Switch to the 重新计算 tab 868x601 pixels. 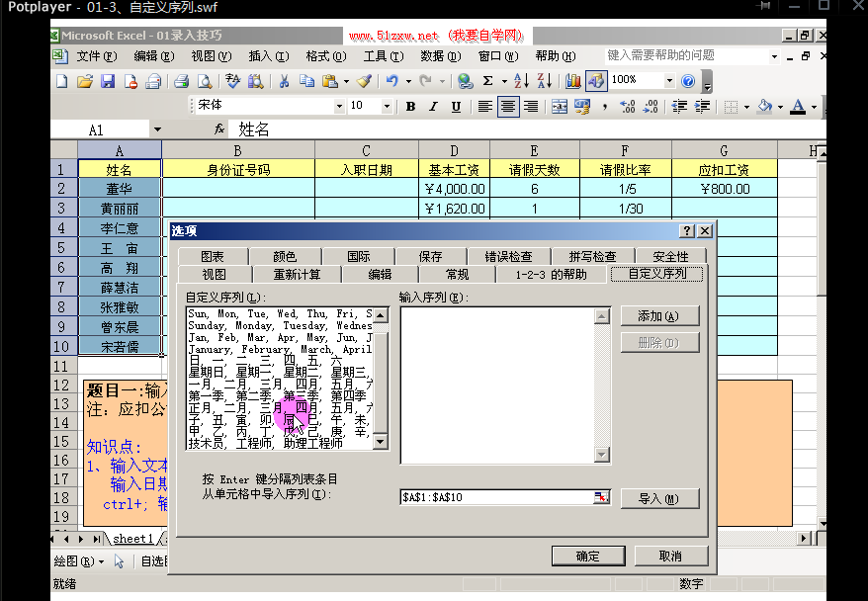[297, 275]
